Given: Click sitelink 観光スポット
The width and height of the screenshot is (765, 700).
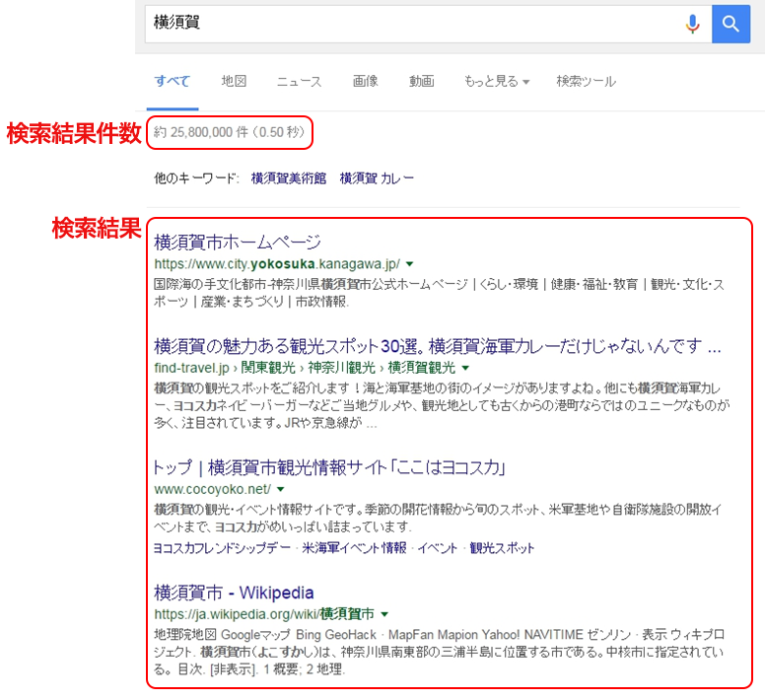Looking at the screenshot, I should pyautogui.click(x=502, y=548).
